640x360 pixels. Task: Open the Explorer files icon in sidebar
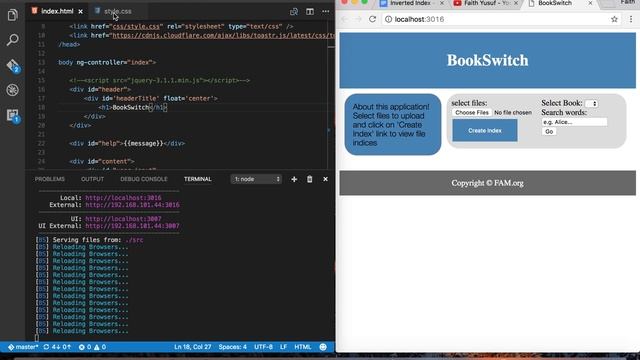[x=12, y=15]
